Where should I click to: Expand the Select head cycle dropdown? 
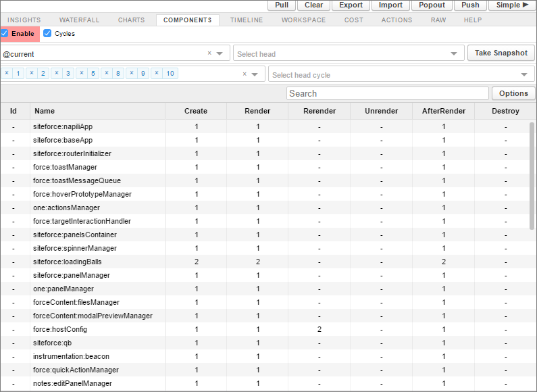pyautogui.click(x=524, y=74)
